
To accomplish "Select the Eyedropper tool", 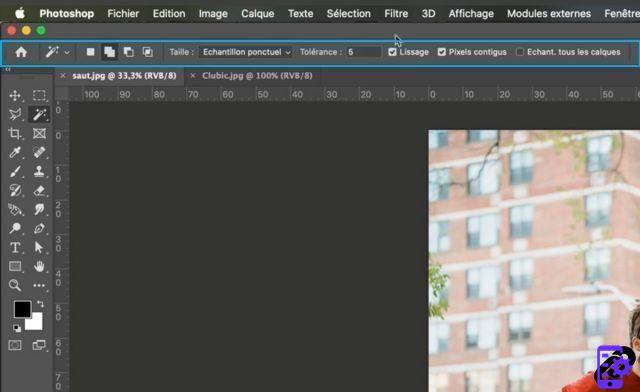I will (x=15, y=152).
